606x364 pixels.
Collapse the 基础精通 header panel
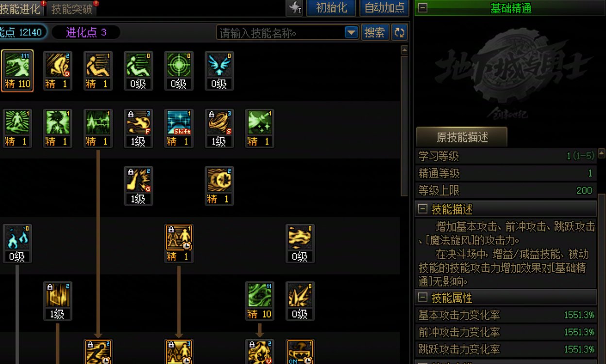coord(423,8)
